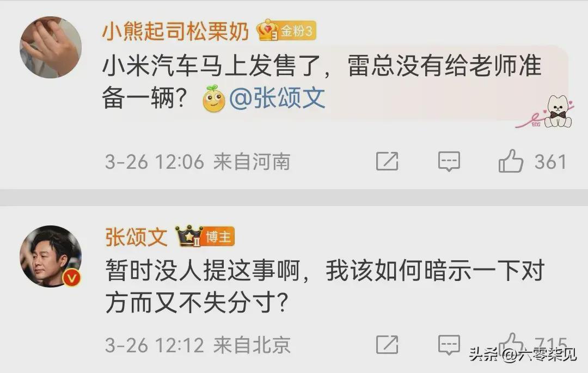The width and height of the screenshot is (588, 373).
Task: Click the 博主 crown badge
Action: coord(205,236)
